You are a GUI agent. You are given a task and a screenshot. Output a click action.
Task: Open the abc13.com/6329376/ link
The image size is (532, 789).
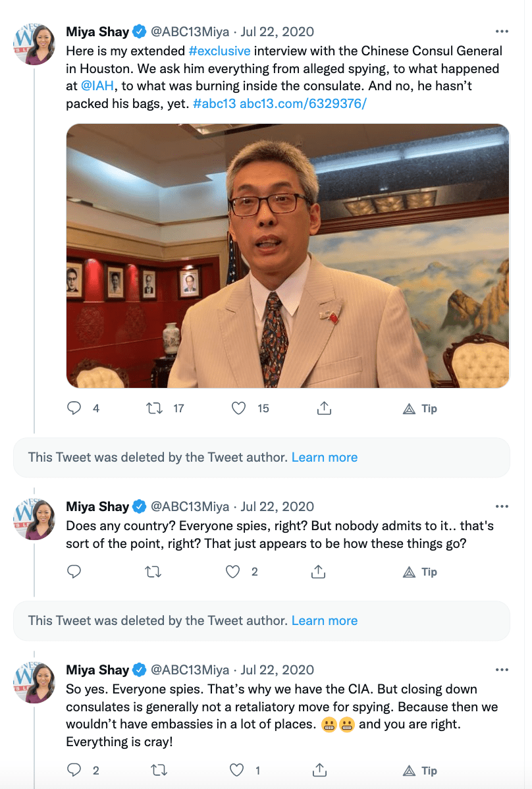[303, 103]
